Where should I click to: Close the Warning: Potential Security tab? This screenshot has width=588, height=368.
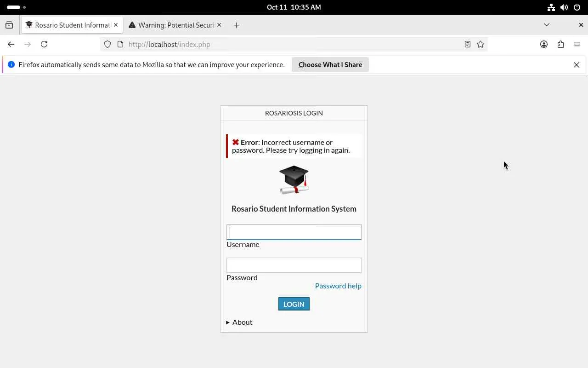[219, 25]
